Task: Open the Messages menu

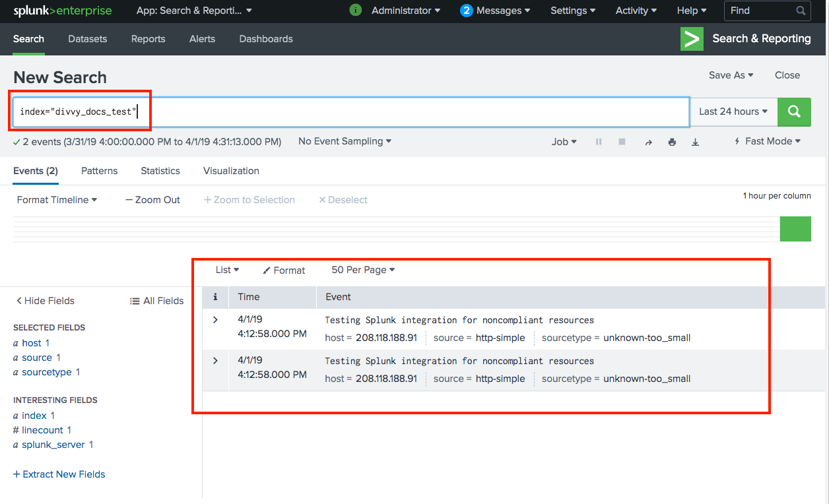Action: (504, 11)
